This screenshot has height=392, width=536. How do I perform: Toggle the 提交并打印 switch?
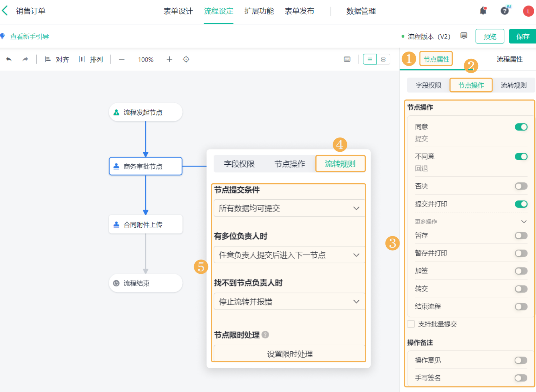point(521,204)
